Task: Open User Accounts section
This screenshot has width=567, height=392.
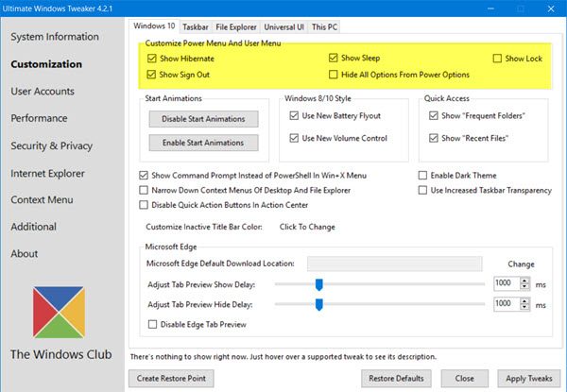Action: click(x=43, y=91)
